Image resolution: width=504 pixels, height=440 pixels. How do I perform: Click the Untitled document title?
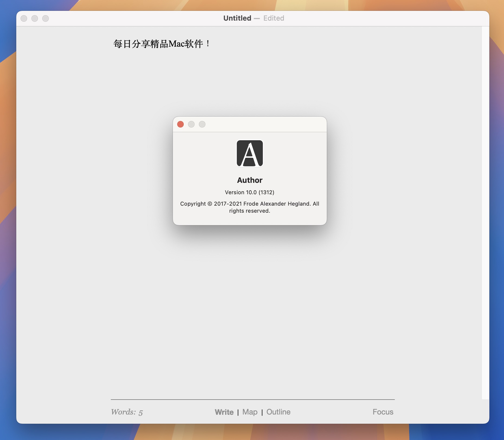[x=237, y=18]
